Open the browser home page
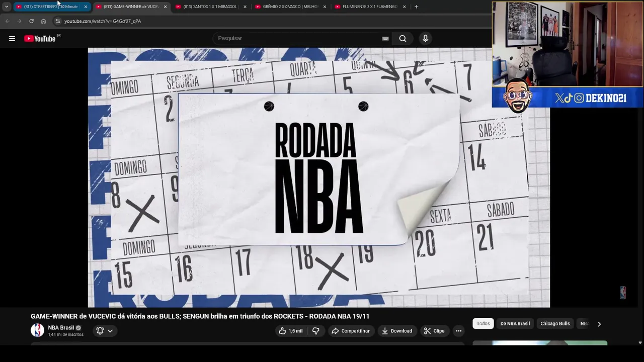 (43, 21)
